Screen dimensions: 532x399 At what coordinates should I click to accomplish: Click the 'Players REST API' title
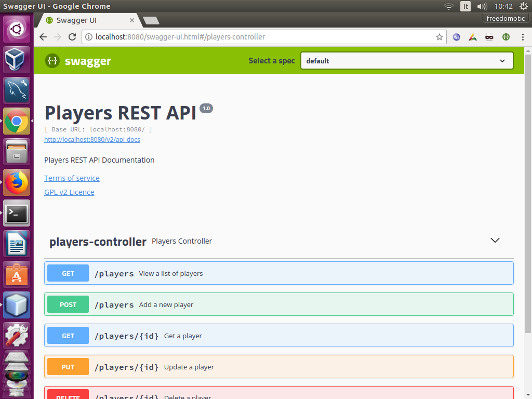point(121,113)
